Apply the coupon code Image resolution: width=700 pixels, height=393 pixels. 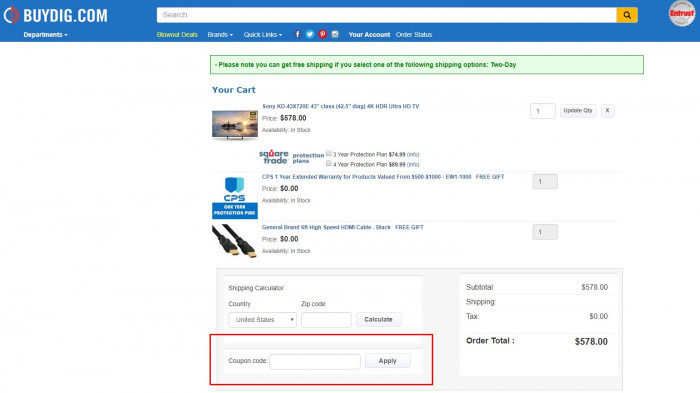388,361
